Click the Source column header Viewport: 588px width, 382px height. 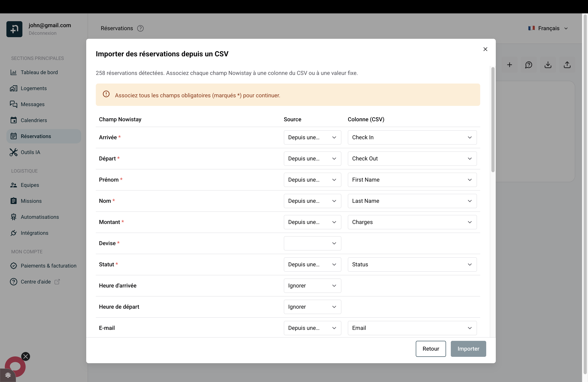point(292,119)
